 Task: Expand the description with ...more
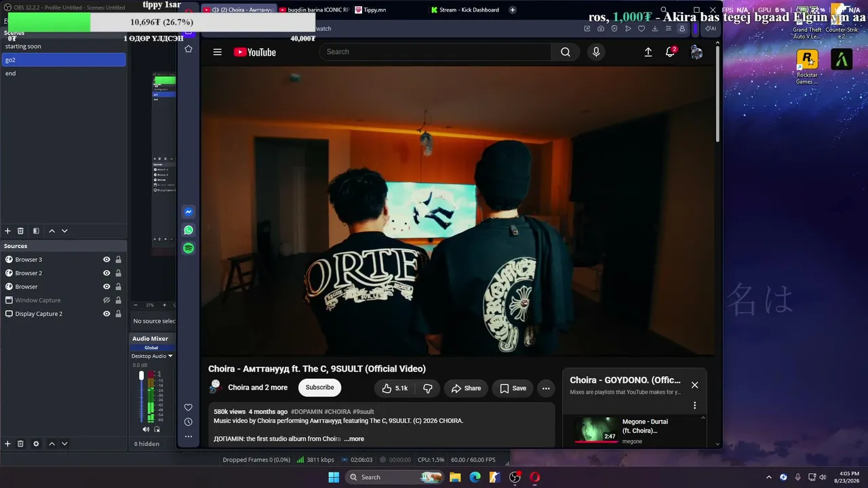click(354, 439)
